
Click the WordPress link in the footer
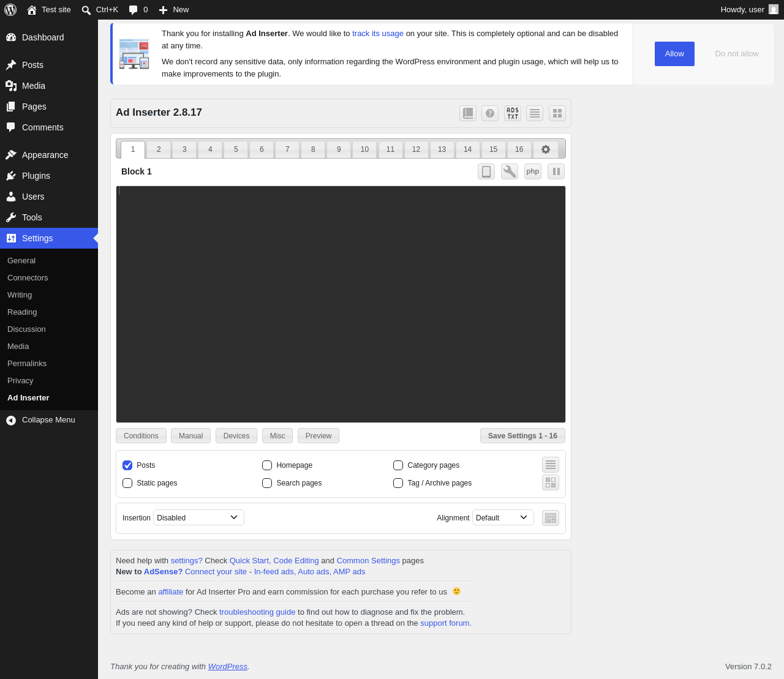coord(228,667)
